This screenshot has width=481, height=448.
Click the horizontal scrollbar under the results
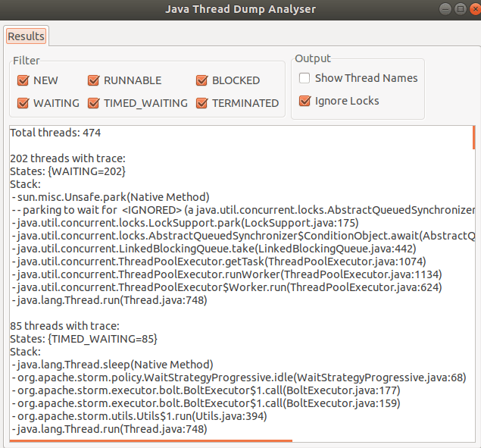coord(151,440)
